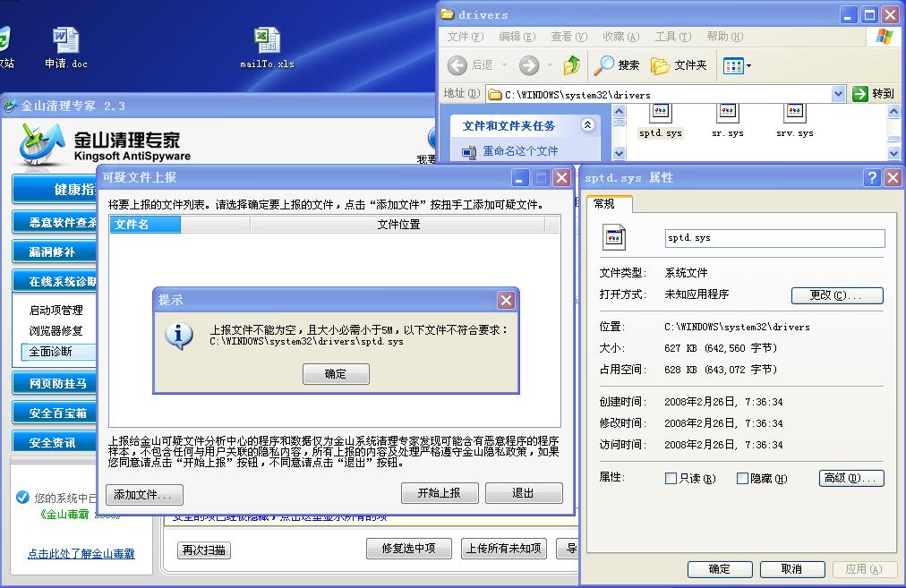The image size is (906, 588).
Task: Click the Forward arrow in drivers window
Action: [528, 65]
